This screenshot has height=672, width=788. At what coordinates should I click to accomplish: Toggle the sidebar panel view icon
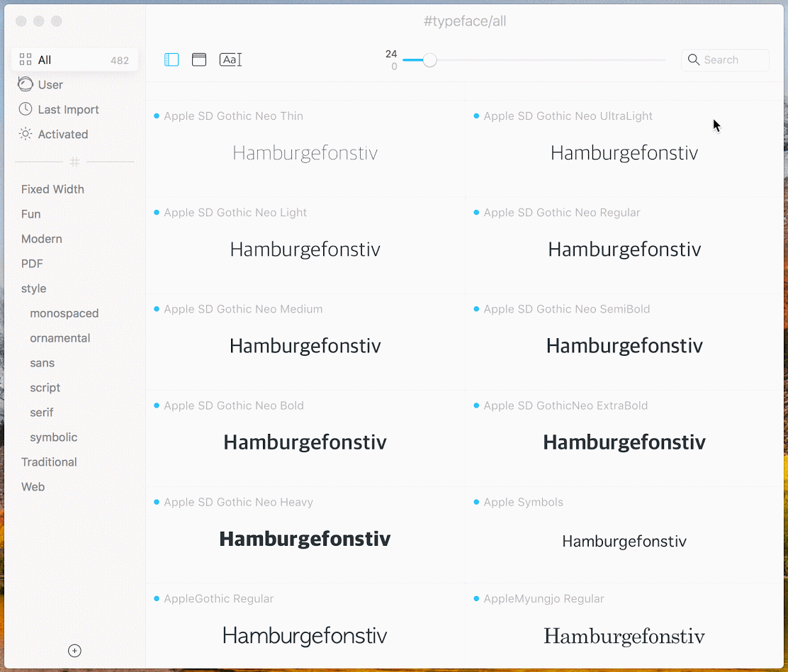(x=171, y=60)
